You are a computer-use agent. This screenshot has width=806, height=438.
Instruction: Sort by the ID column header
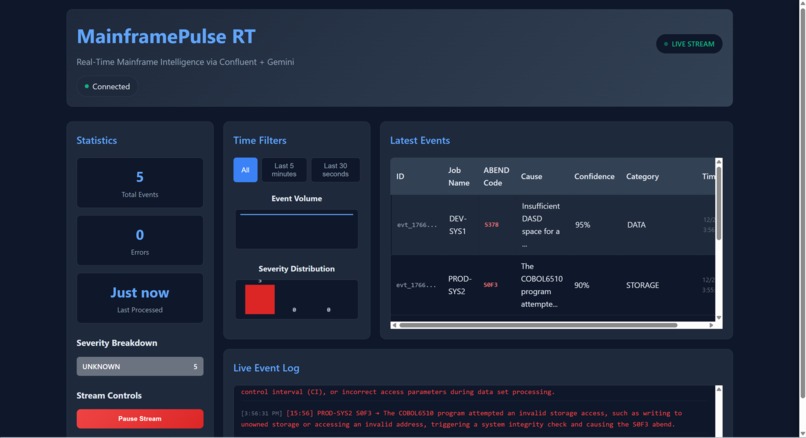(x=400, y=176)
